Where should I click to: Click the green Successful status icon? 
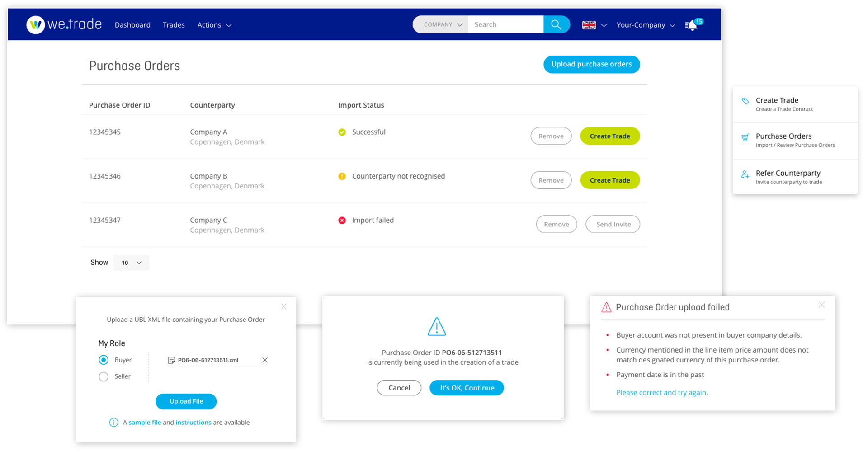pyautogui.click(x=342, y=132)
